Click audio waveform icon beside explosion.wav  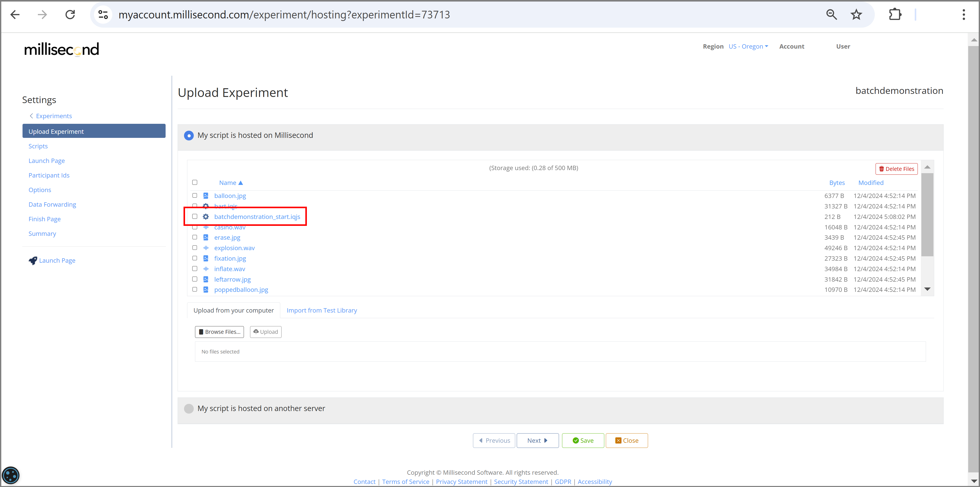point(206,248)
